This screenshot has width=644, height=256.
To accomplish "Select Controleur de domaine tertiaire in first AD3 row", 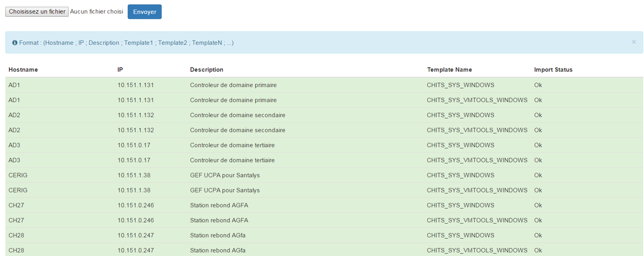I will pyautogui.click(x=232, y=145).
